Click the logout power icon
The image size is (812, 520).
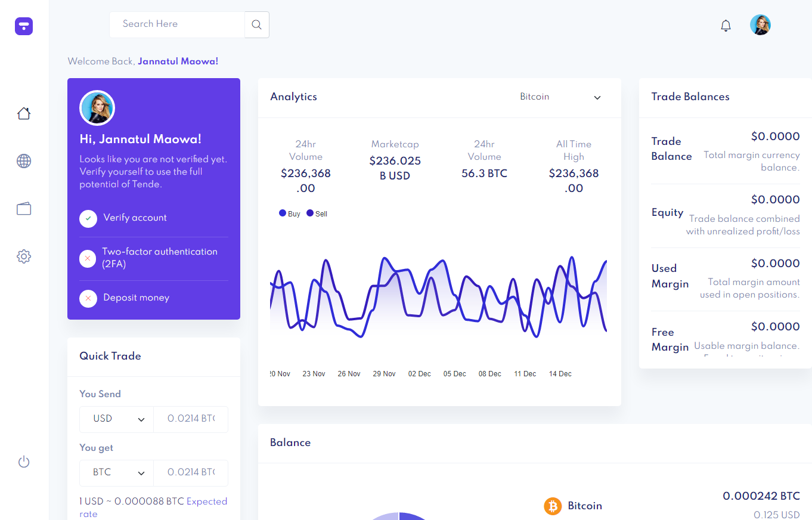click(x=23, y=462)
